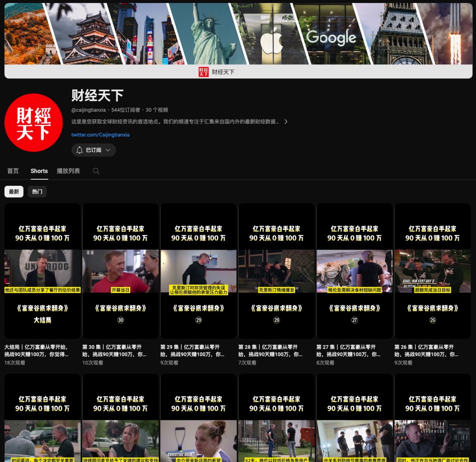The image size is (476, 462).
Task: Expand the channel description chevron
Action: tap(286, 121)
